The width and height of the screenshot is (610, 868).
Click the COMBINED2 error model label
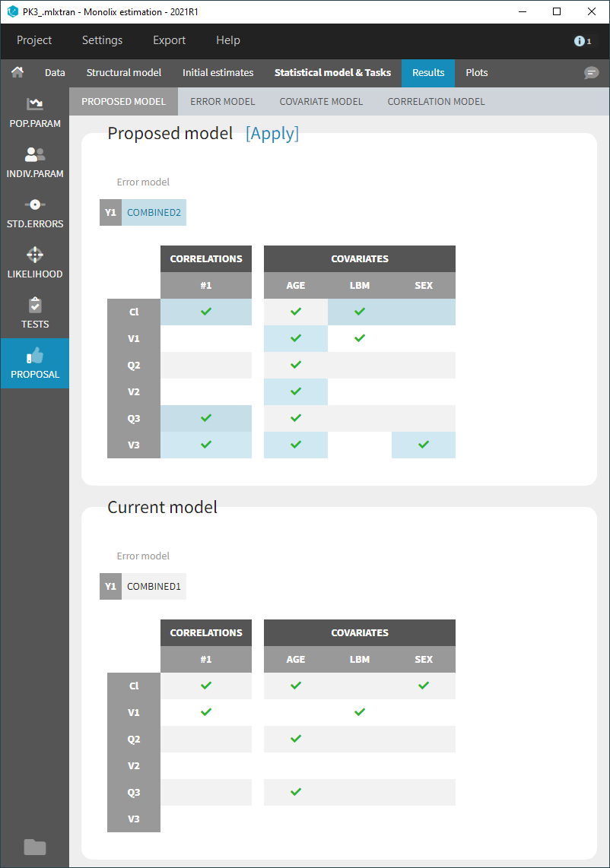(x=154, y=213)
